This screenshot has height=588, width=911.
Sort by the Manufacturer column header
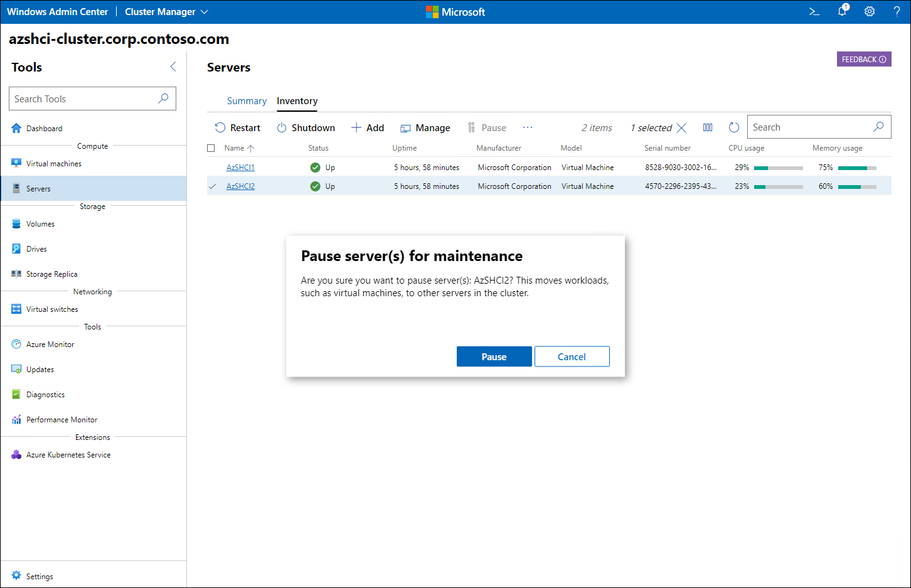(499, 148)
